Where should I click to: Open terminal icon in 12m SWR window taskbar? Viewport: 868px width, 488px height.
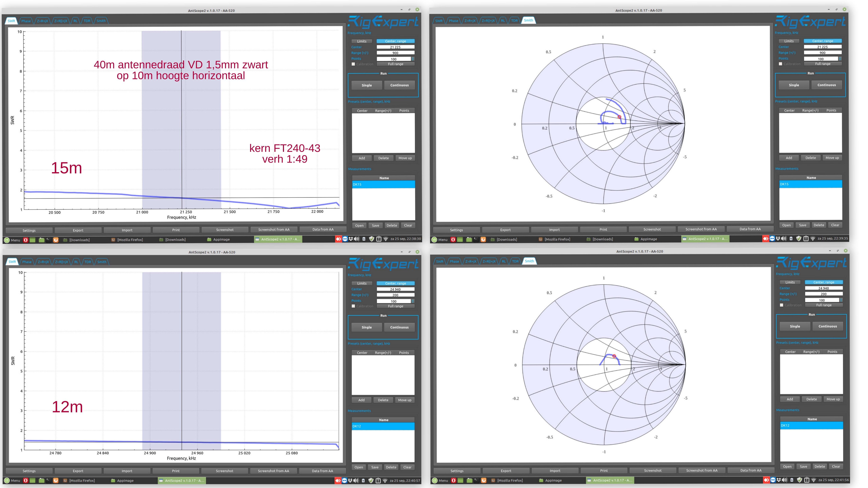click(48, 481)
